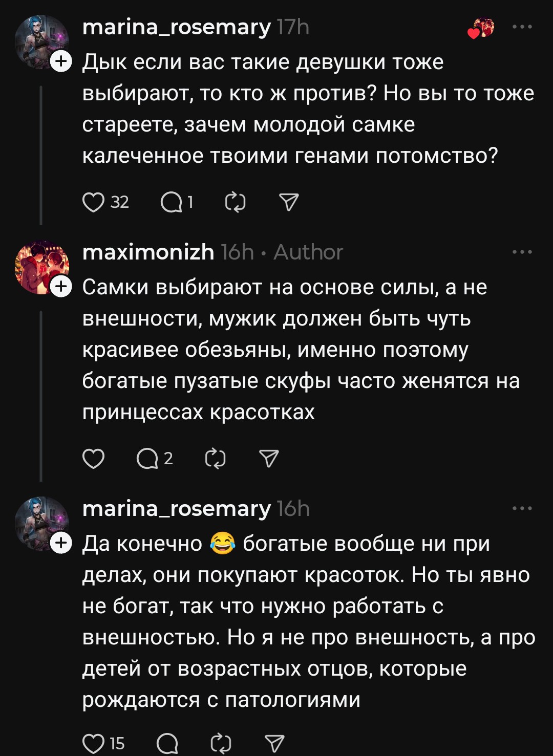Open more options menu for maximonizh's comment
Image resolution: width=553 pixels, height=756 pixels.
coord(522,252)
